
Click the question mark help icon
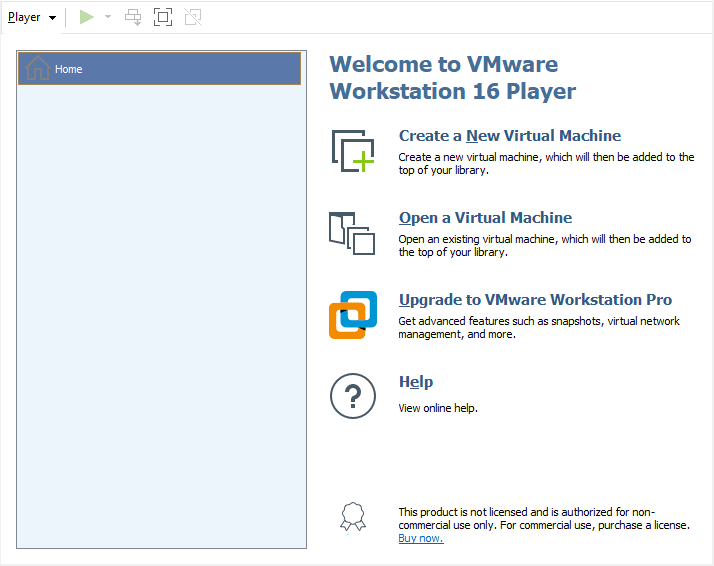tap(353, 396)
